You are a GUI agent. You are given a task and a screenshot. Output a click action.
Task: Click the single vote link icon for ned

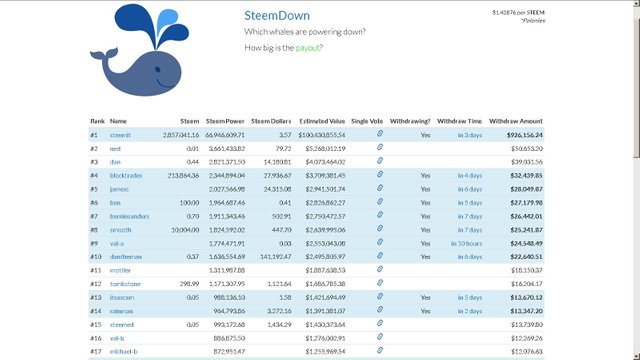pyautogui.click(x=380, y=147)
